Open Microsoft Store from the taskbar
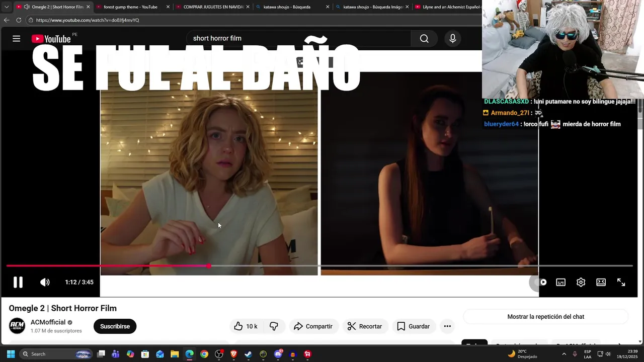This screenshot has width=644, height=362. tap(145, 354)
